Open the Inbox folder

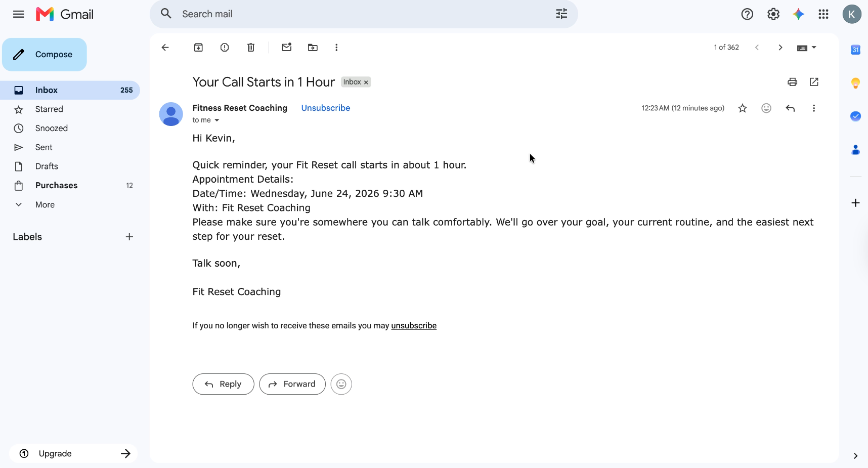tap(70, 90)
